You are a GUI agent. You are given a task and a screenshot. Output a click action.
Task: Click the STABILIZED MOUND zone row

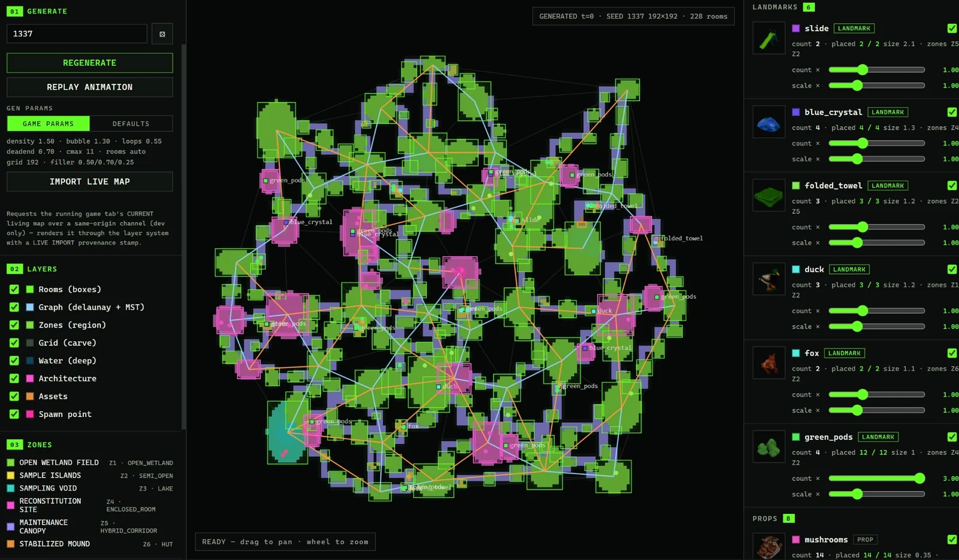click(x=90, y=544)
